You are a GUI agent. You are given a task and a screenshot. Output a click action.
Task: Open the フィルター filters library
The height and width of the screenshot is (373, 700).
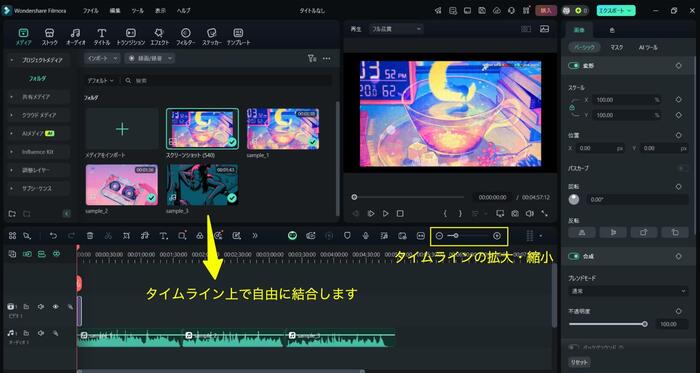(x=186, y=37)
